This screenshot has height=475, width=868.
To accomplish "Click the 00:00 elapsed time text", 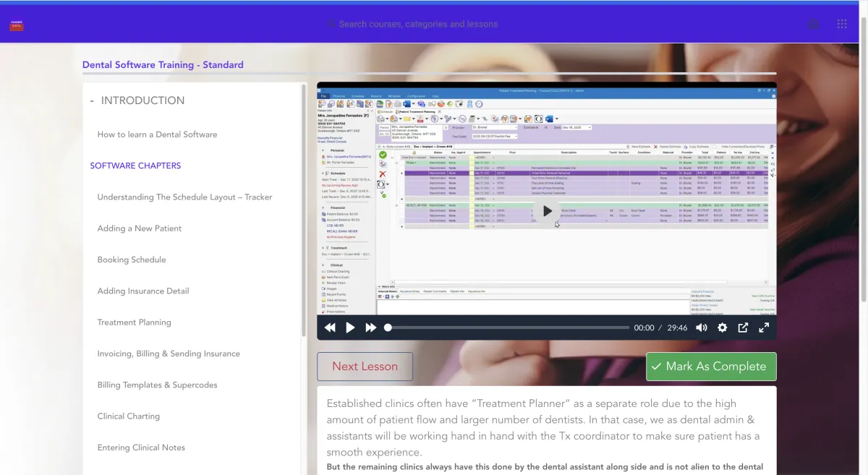I will click(644, 328).
